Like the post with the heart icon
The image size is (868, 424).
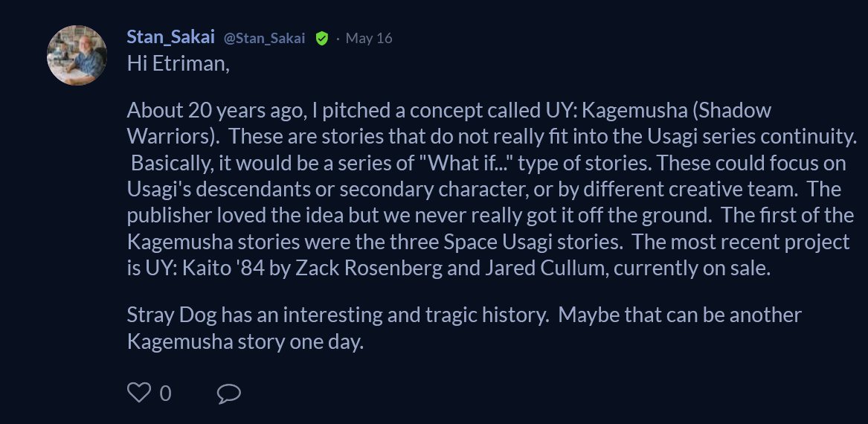(139, 393)
